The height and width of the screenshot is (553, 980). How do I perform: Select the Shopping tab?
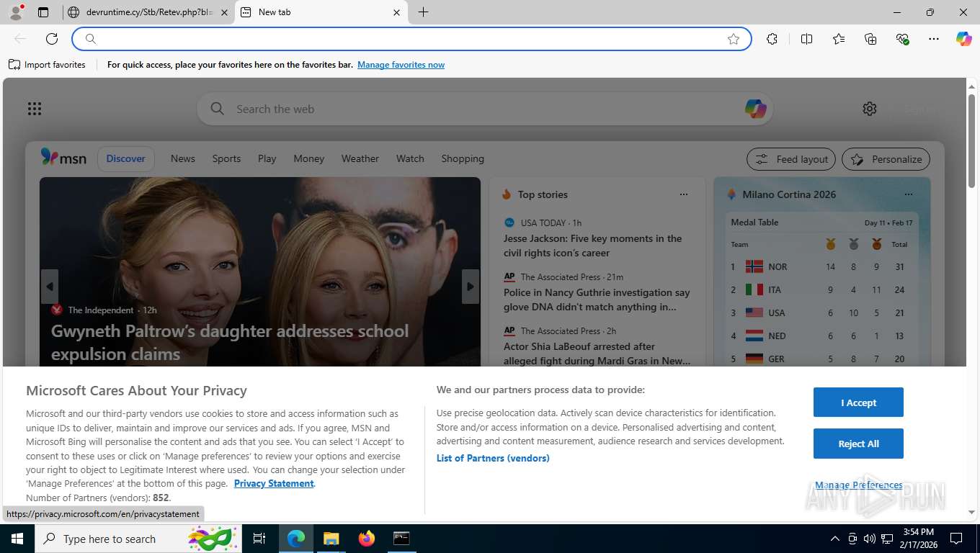(x=463, y=158)
